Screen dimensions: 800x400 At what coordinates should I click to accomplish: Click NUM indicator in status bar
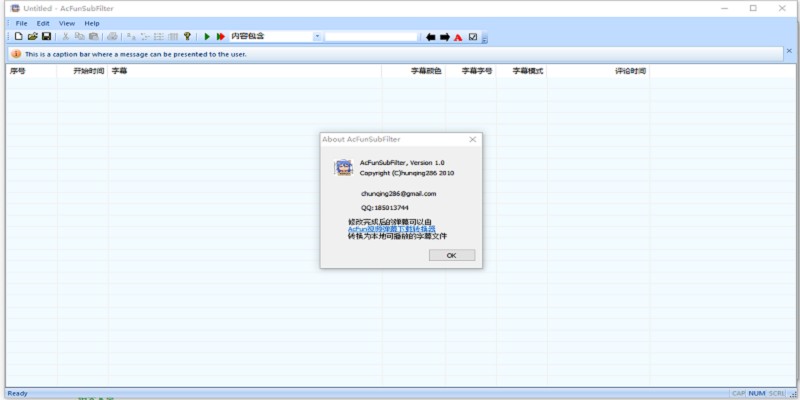point(757,393)
